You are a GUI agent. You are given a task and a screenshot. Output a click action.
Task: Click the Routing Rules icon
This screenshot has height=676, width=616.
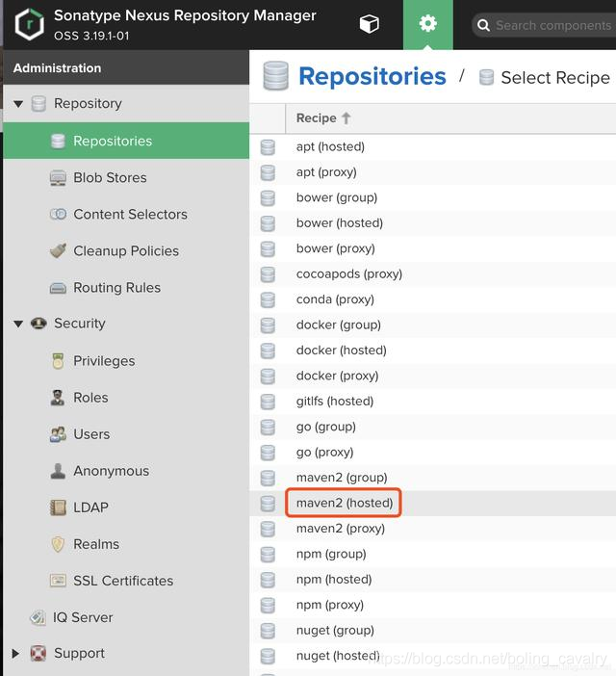click(x=58, y=288)
